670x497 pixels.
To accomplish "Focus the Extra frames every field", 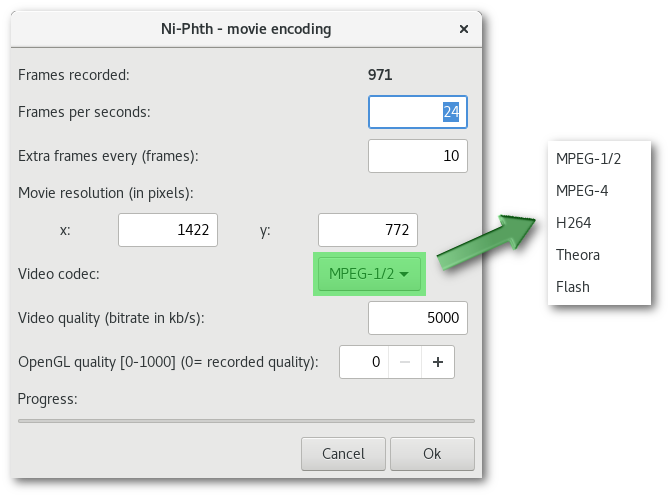I will (x=417, y=156).
